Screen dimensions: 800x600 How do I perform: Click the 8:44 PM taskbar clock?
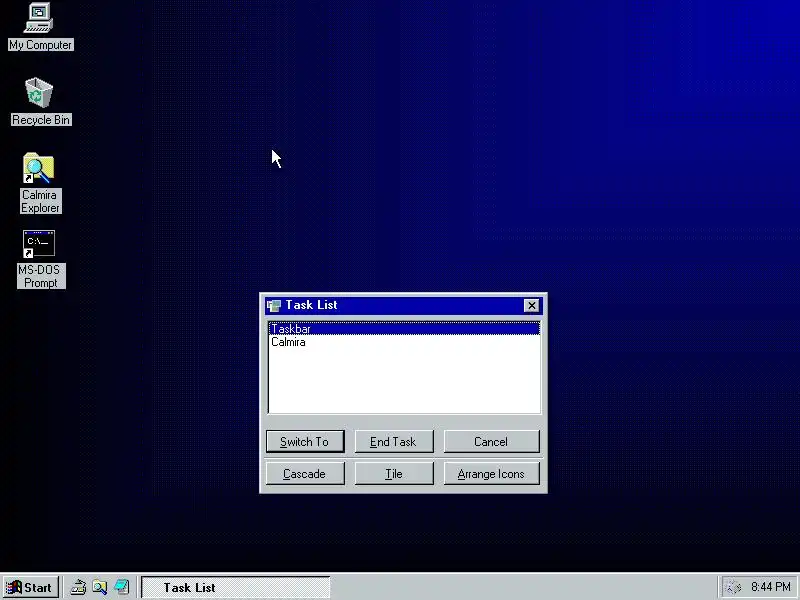[x=770, y=587]
